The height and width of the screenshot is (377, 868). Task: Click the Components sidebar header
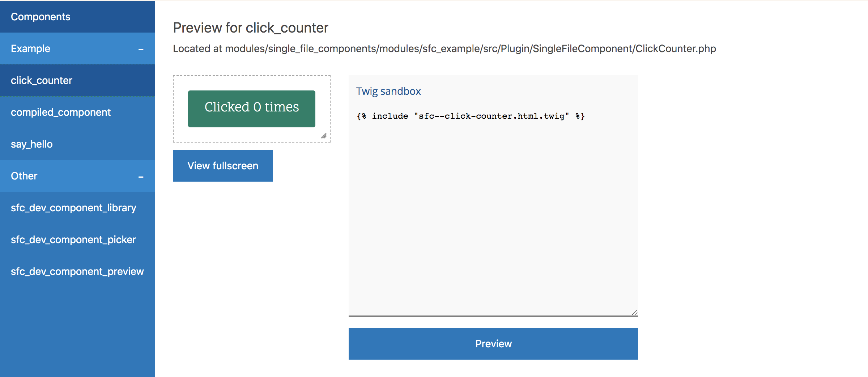point(41,16)
